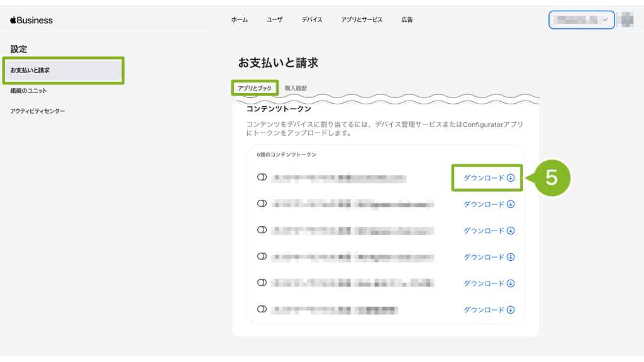Viewport: 644px width, 362px height.
Task: Click the sixth content token's toggle icon
Action: (262, 309)
